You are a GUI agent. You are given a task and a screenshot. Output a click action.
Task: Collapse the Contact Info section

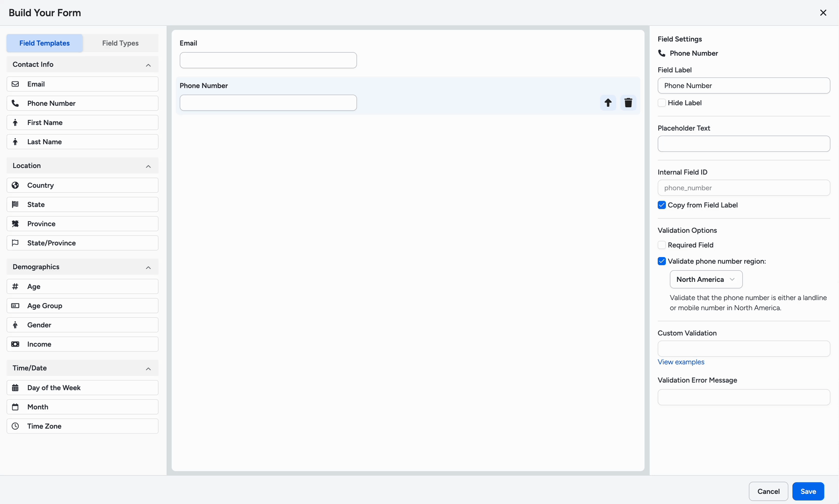click(x=148, y=65)
